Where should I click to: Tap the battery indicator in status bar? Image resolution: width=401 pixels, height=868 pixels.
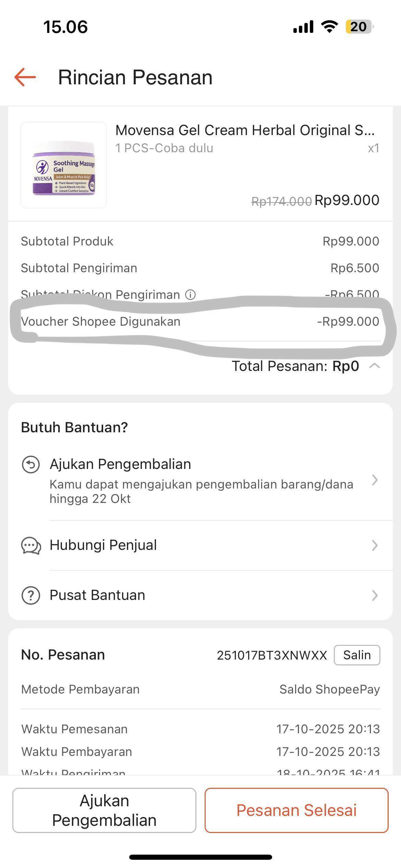[359, 27]
